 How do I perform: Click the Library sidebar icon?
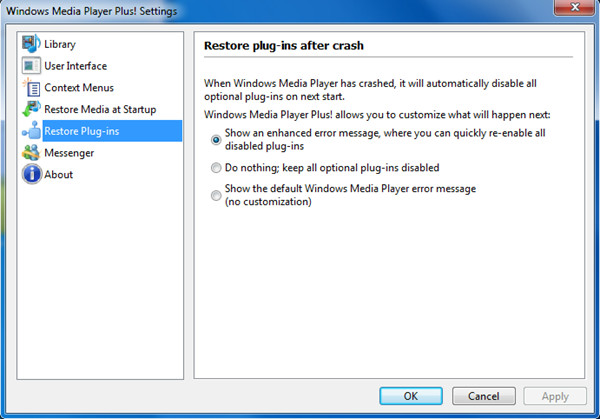click(31, 44)
